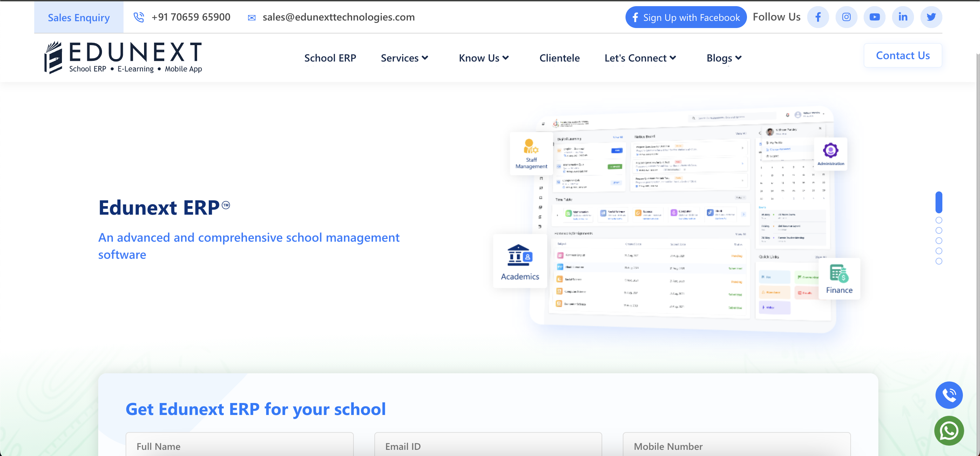Expand the Blogs menu chevron
980x456 pixels.
click(738, 58)
